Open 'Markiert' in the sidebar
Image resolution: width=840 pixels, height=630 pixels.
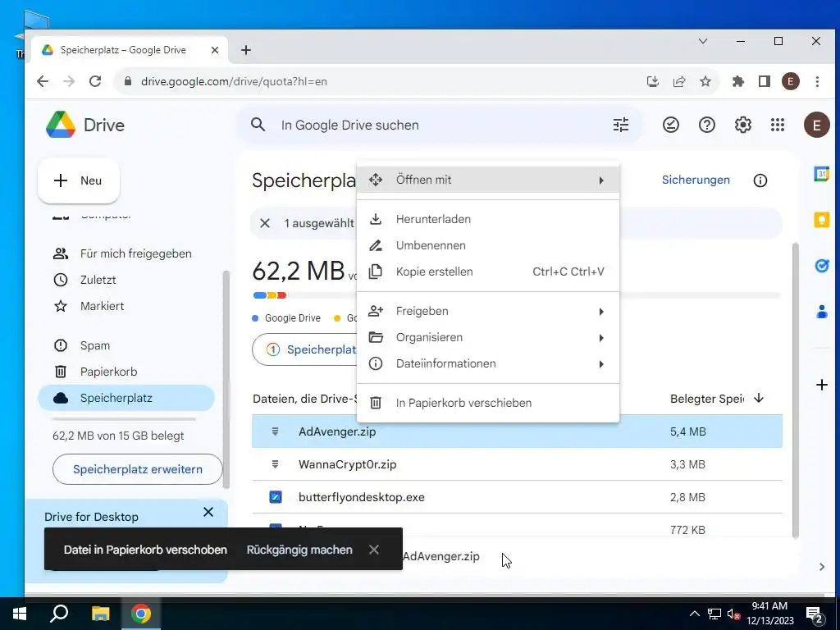126,306
